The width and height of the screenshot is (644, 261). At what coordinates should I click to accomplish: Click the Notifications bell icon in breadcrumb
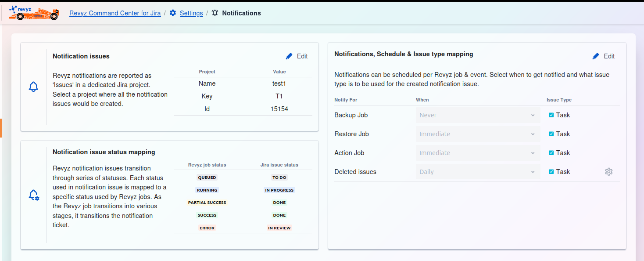click(x=215, y=13)
